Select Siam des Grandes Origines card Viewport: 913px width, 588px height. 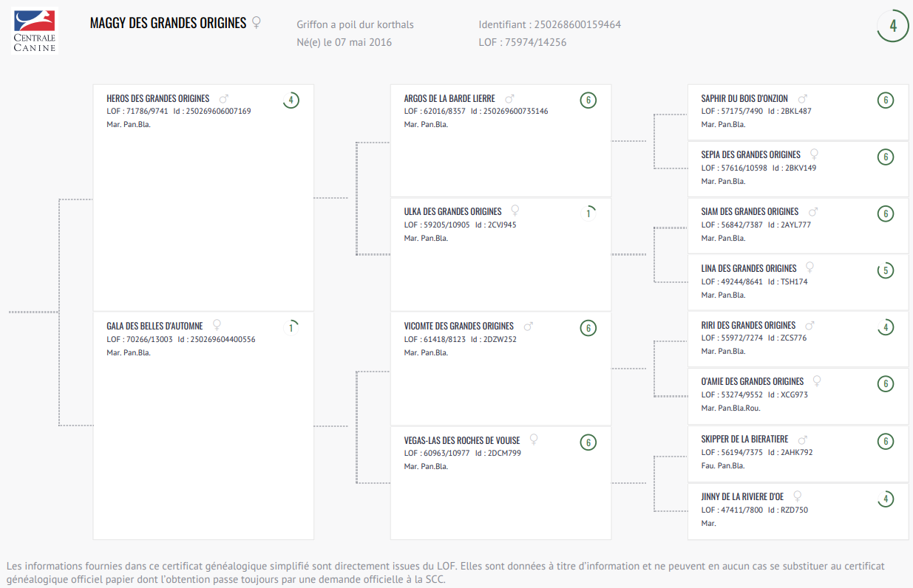click(x=798, y=226)
